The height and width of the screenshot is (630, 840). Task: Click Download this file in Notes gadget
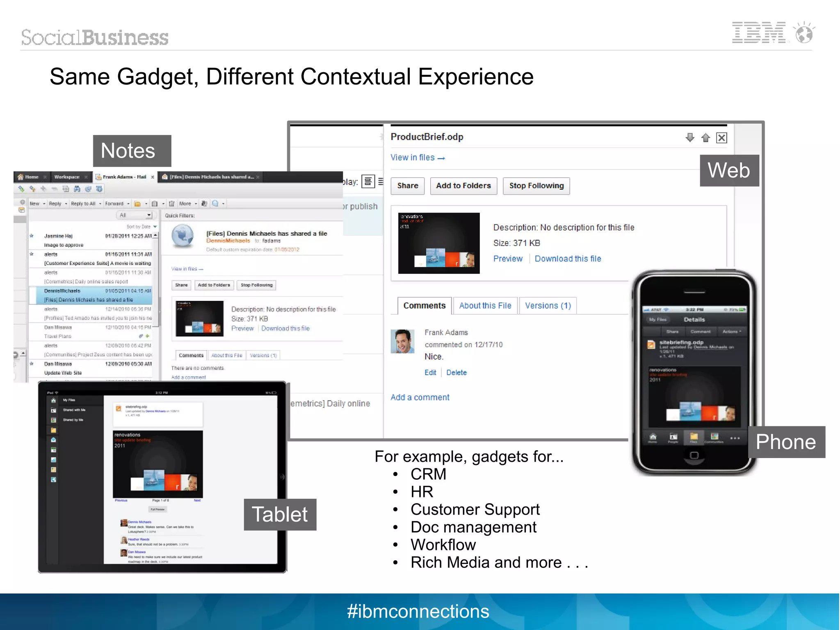pos(285,328)
